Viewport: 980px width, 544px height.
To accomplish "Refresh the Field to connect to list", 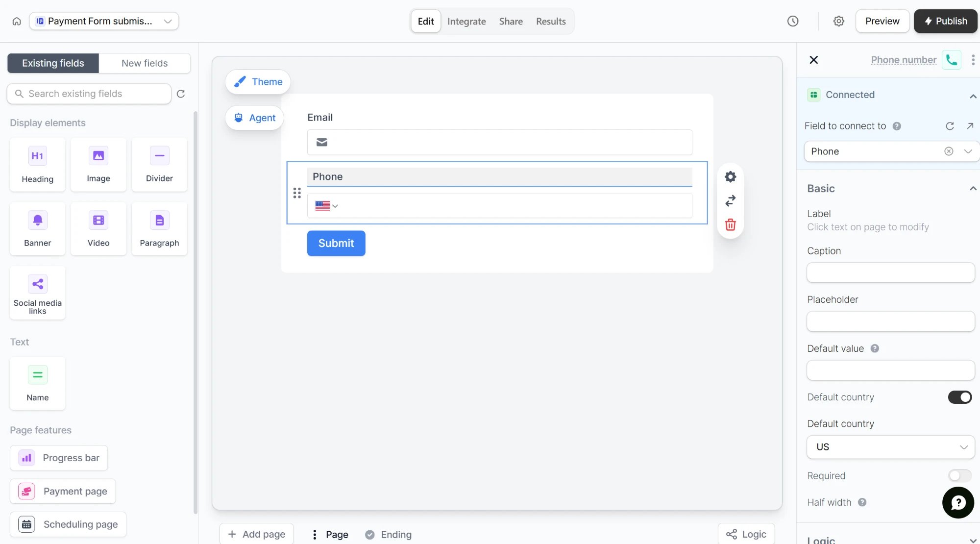I will 950,126.
